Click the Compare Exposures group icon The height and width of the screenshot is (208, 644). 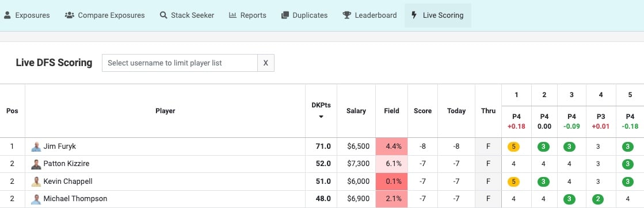click(x=70, y=15)
